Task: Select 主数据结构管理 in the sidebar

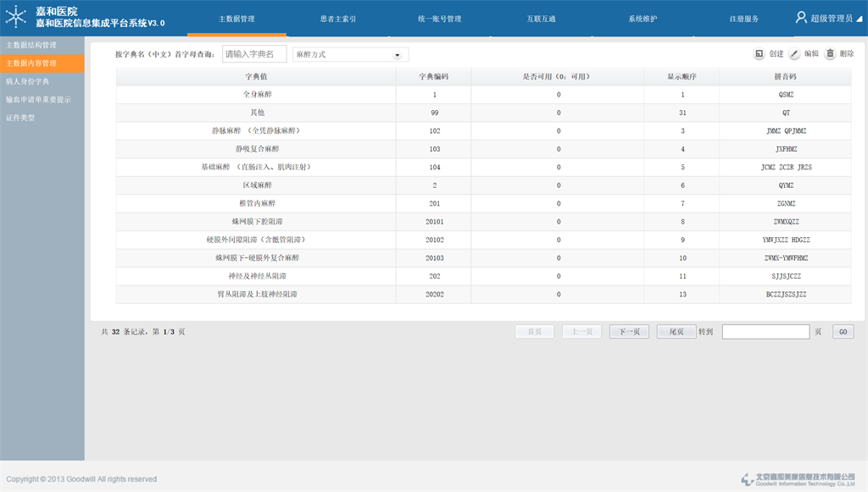Action: (31, 45)
